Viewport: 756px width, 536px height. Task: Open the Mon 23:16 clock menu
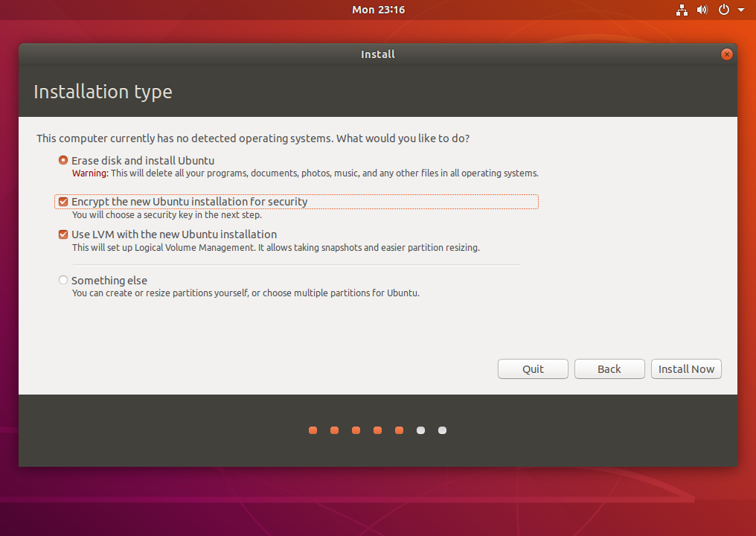(x=378, y=10)
